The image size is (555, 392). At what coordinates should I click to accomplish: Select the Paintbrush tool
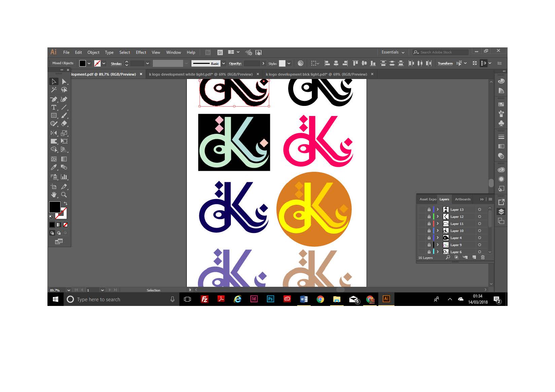(x=65, y=116)
